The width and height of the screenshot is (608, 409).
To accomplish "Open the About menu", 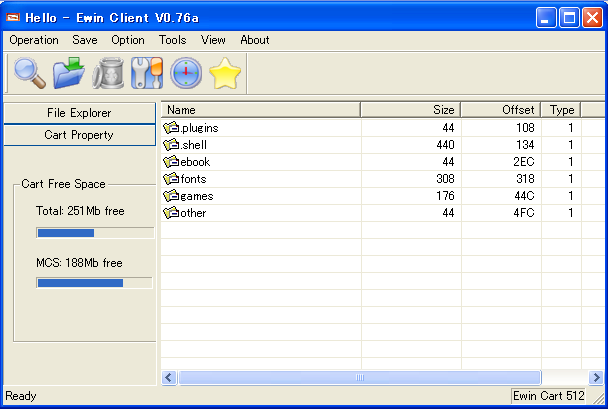I will pos(255,40).
